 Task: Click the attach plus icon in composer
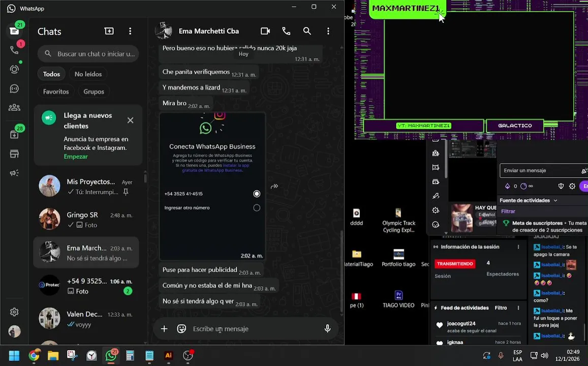coord(164,329)
